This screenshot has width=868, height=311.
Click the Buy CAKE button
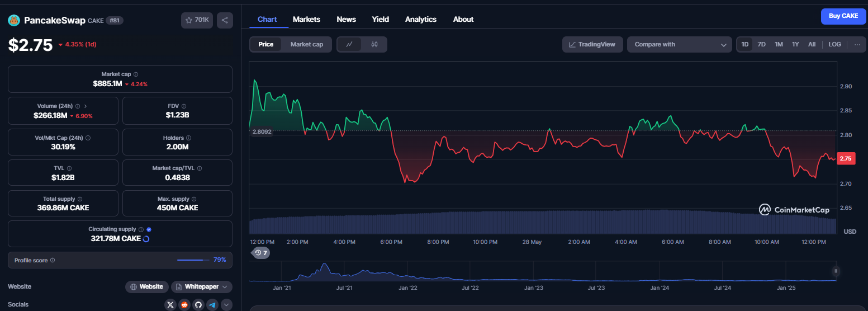[x=843, y=16]
